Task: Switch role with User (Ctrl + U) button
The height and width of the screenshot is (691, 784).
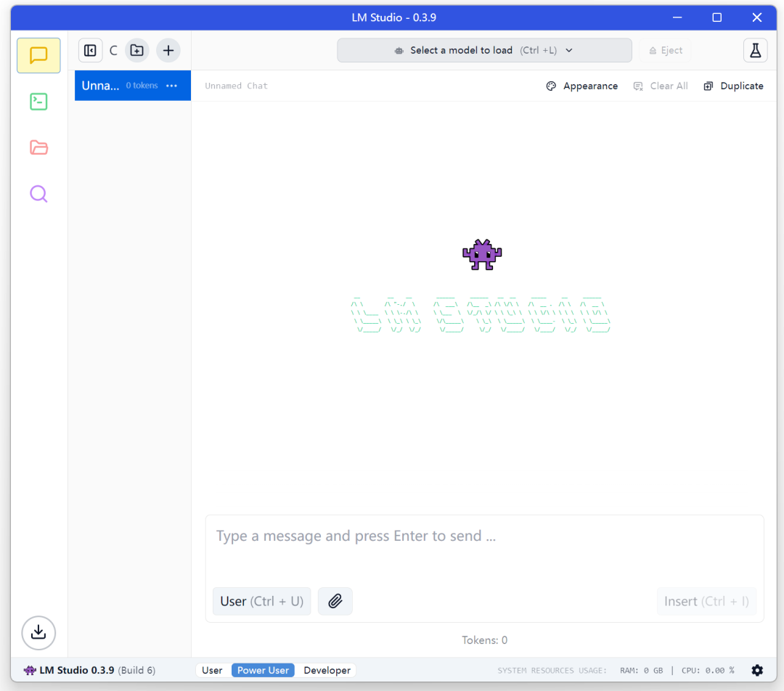Action: [x=262, y=601]
